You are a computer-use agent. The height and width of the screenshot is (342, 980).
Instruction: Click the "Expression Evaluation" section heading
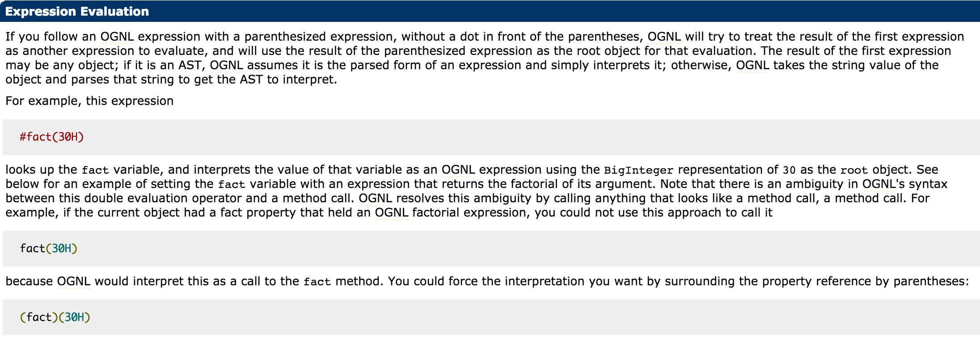click(x=77, y=12)
